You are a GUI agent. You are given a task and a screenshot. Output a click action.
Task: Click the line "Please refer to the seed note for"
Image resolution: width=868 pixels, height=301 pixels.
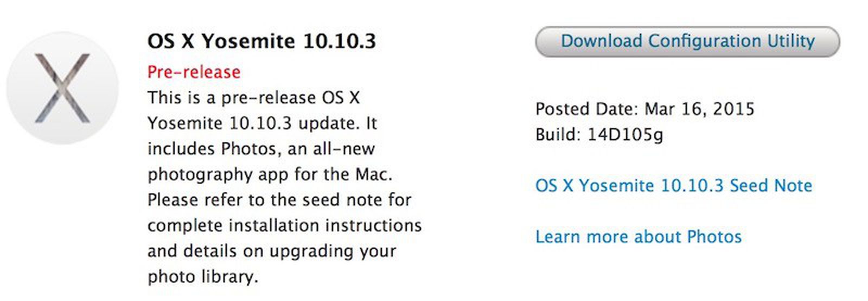[x=279, y=200]
